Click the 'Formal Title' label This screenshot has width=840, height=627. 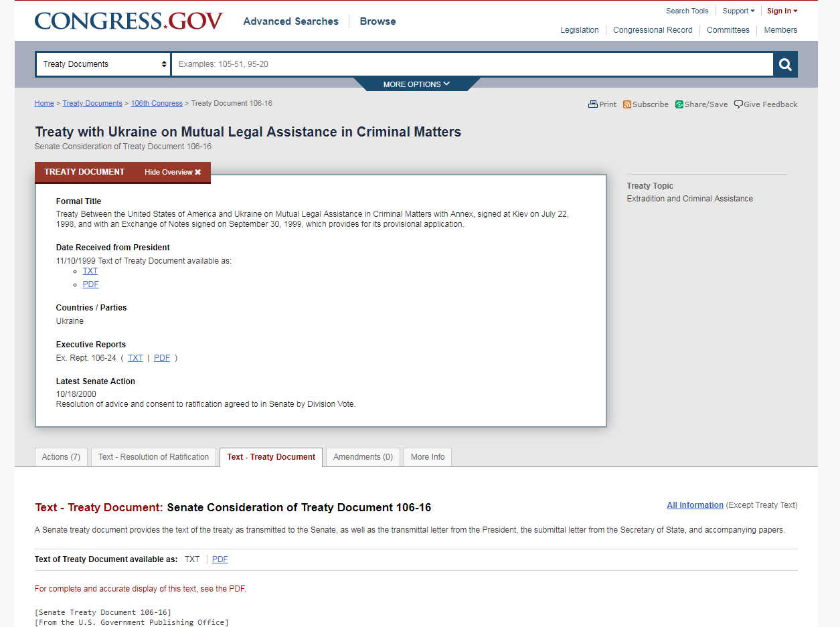click(78, 201)
